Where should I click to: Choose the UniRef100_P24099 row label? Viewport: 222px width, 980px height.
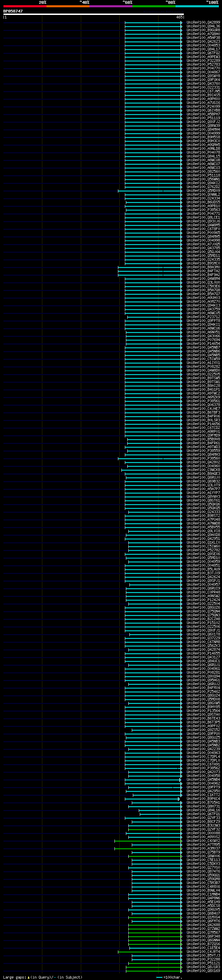203,106
